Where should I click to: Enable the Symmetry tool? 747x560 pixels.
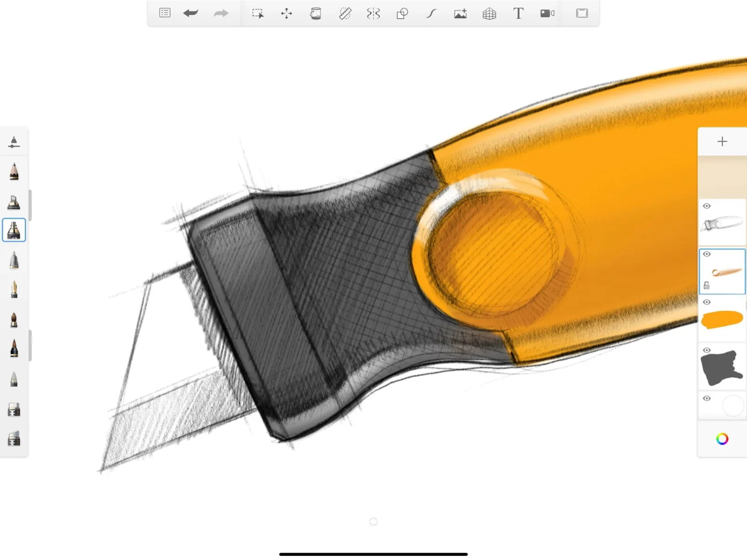coord(373,14)
